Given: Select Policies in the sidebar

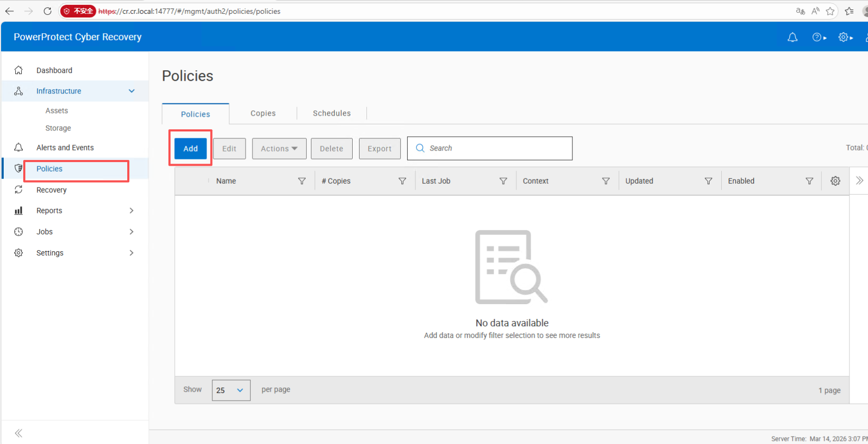Looking at the screenshot, I should (49, 169).
